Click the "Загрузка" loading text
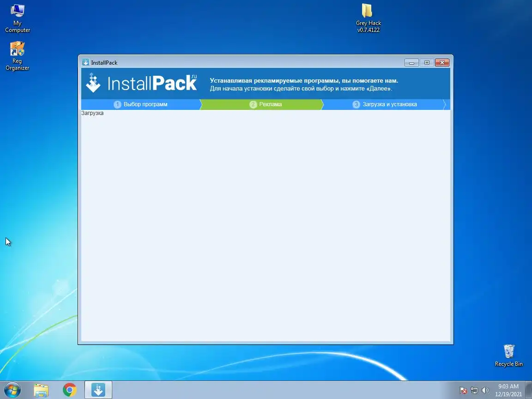 (92, 113)
